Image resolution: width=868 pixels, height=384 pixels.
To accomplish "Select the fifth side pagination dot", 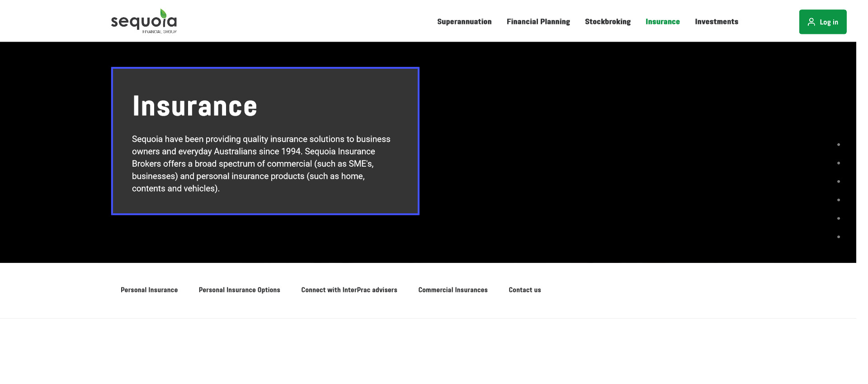I will click(x=838, y=219).
